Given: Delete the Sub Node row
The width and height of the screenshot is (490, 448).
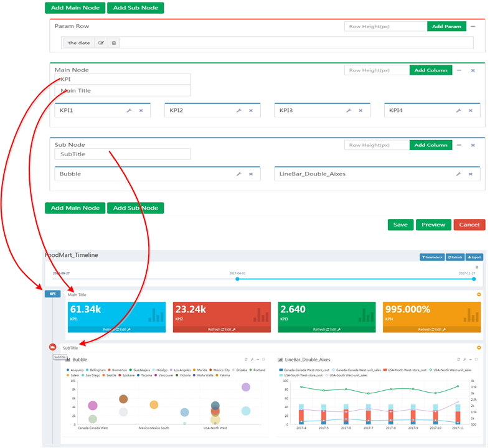Looking at the screenshot, I should (473, 145).
